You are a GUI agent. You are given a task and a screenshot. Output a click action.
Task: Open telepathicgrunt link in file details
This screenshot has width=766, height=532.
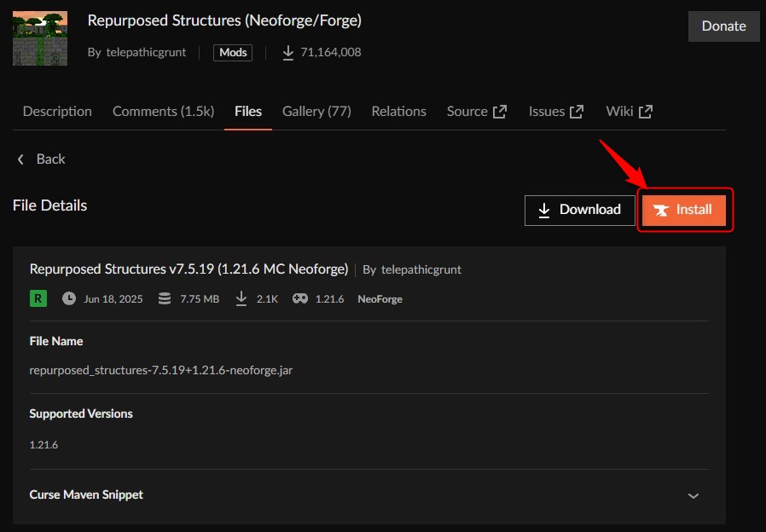(x=421, y=269)
